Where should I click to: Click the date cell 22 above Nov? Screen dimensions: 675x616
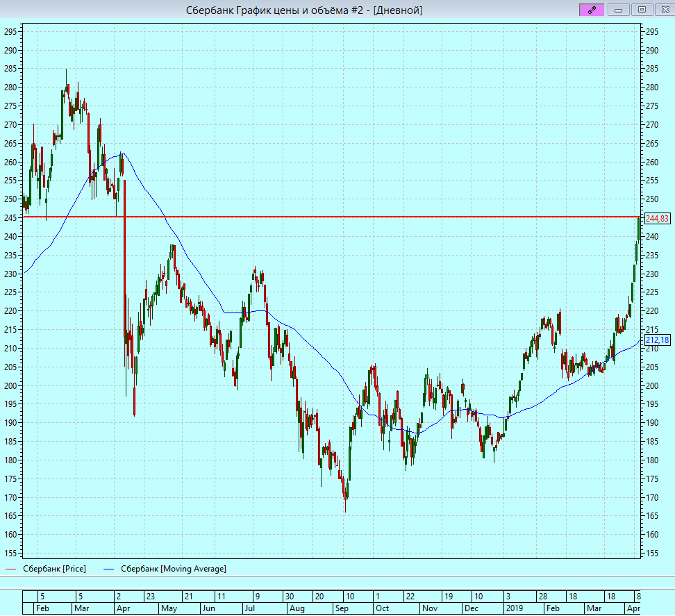[423, 596]
